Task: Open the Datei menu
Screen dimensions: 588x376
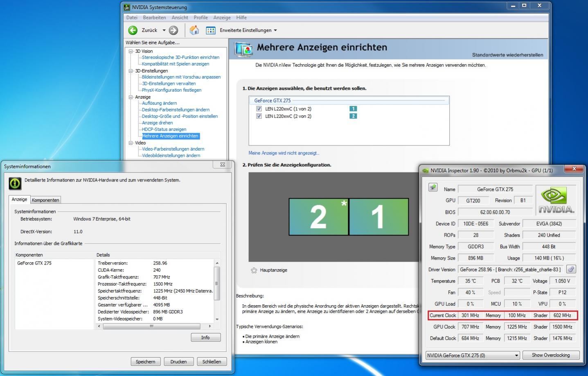Action: [x=132, y=18]
